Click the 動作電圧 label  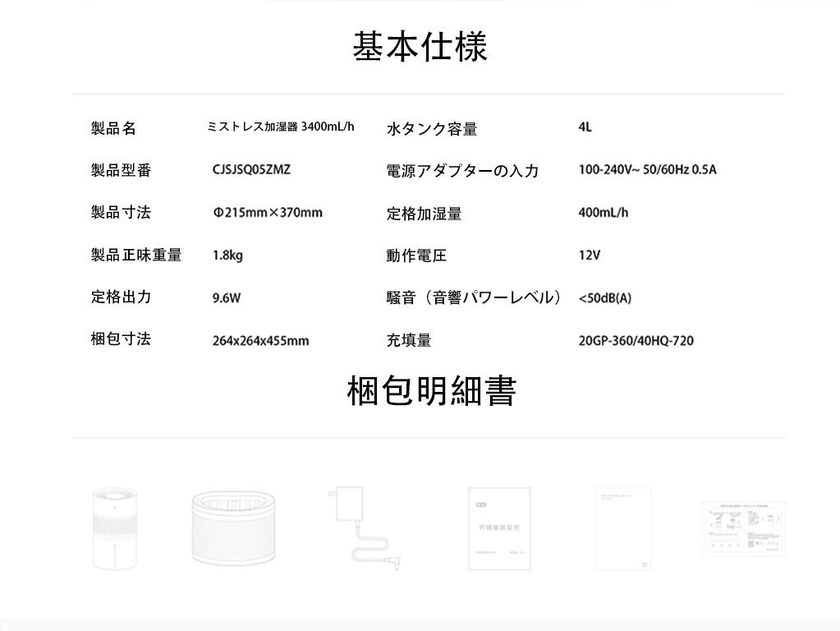click(416, 256)
